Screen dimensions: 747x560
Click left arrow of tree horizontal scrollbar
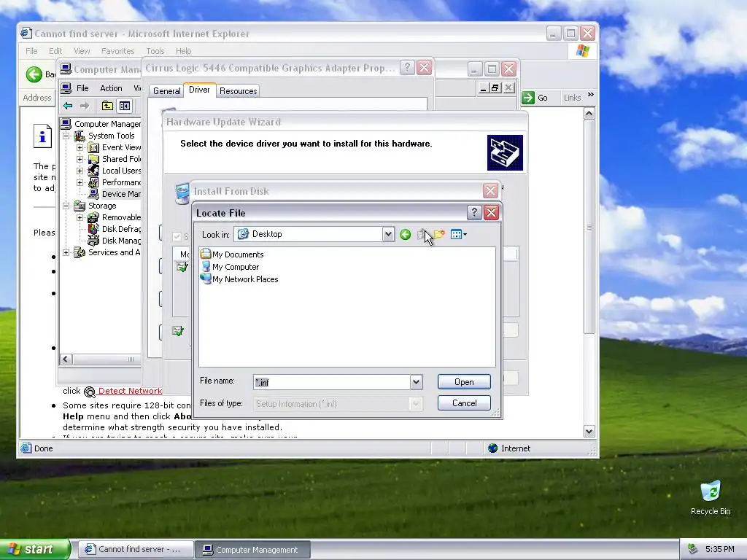(66, 359)
